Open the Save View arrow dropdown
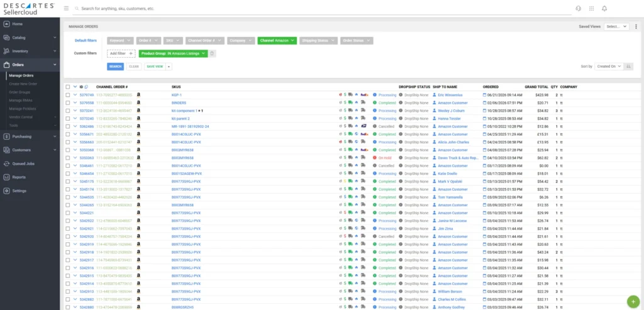644x310 pixels. click(169, 67)
